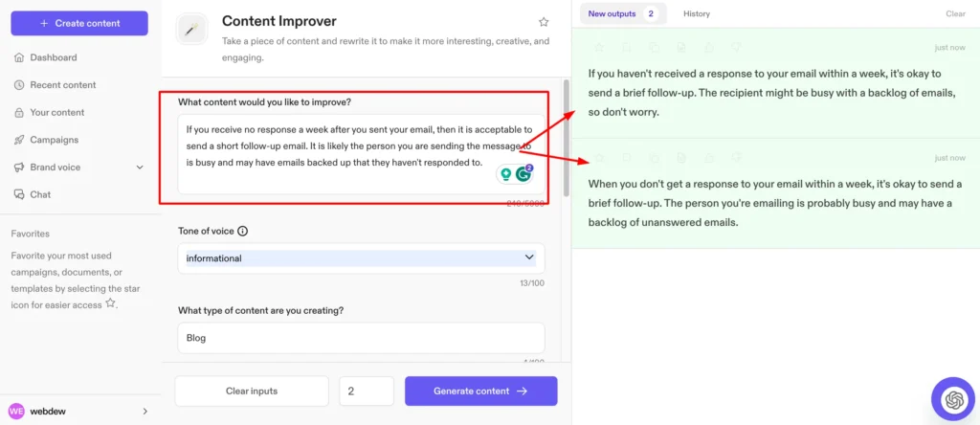
Task: Click the Grammarly icon in content box
Action: tap(523, 174)
